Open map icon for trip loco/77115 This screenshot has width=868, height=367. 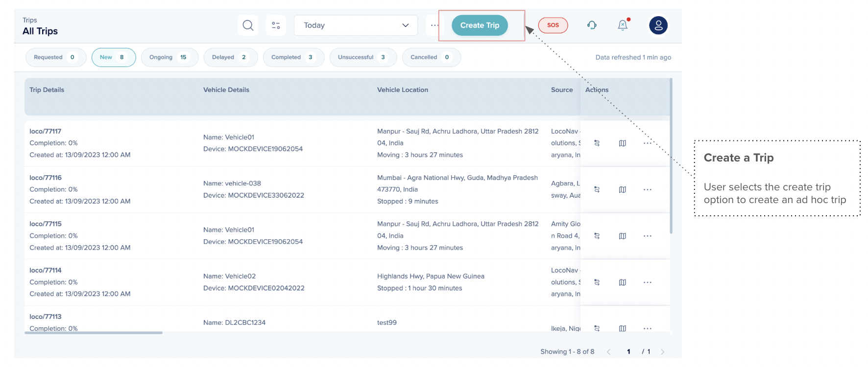coord(622,236)
